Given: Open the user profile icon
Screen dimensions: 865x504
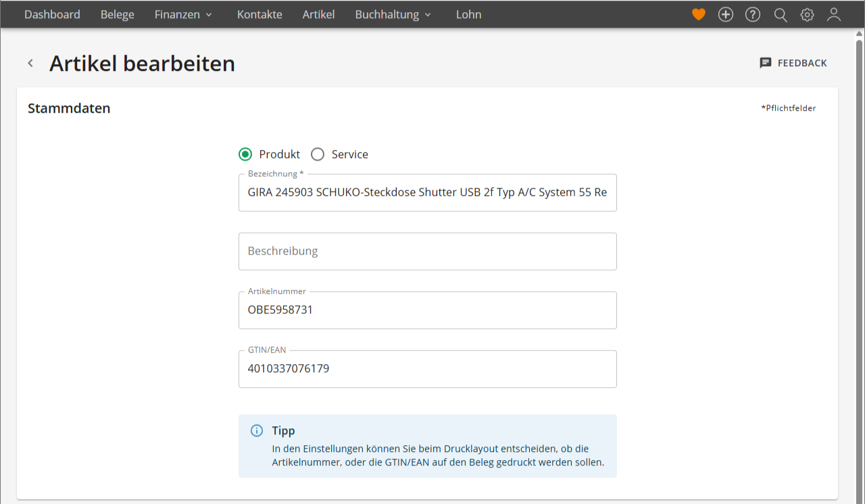Looking at the screenshot, I should [x=834, y=14].
